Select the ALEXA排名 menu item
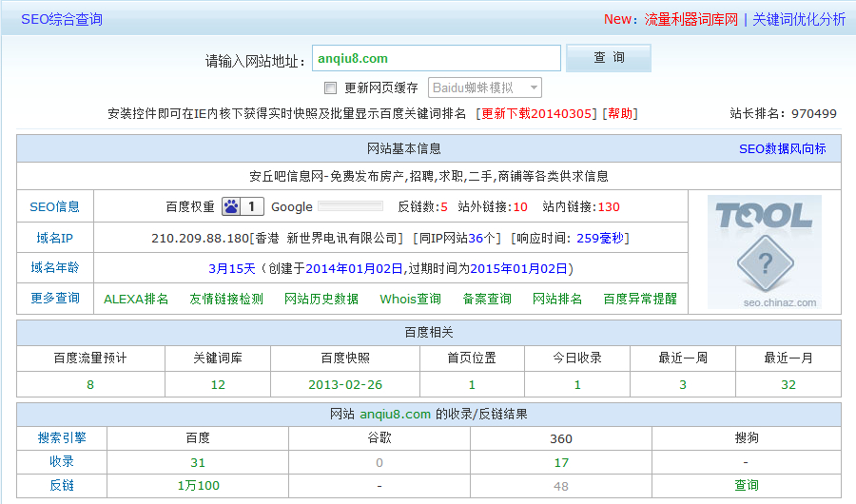Screen dimensions: 856x504 (x=136, y=299)
